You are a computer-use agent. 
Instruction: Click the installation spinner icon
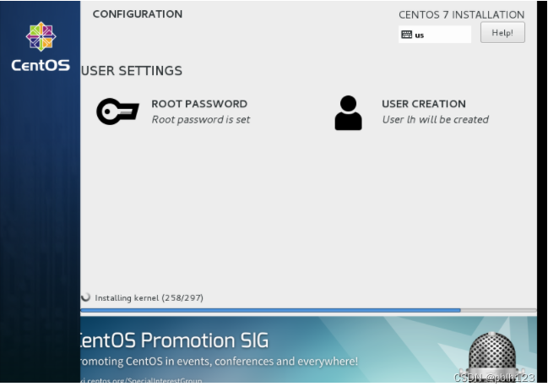point(85,297)
